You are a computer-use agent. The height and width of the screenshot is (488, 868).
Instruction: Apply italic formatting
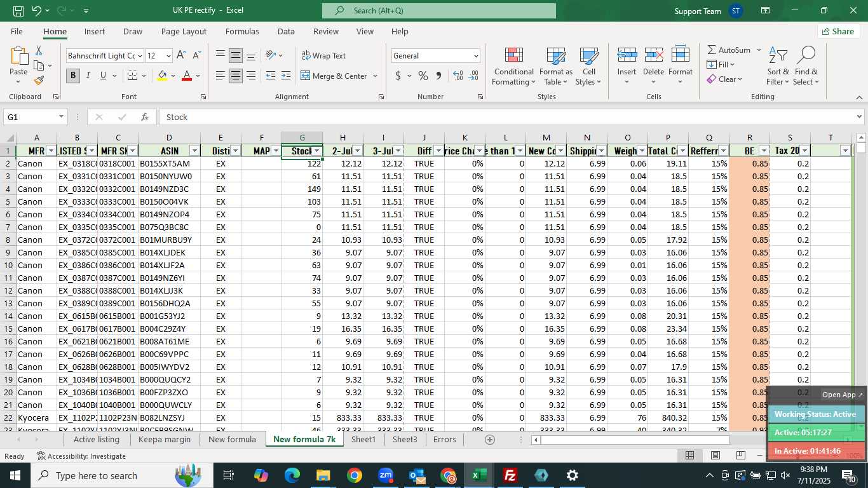(88, 76)
